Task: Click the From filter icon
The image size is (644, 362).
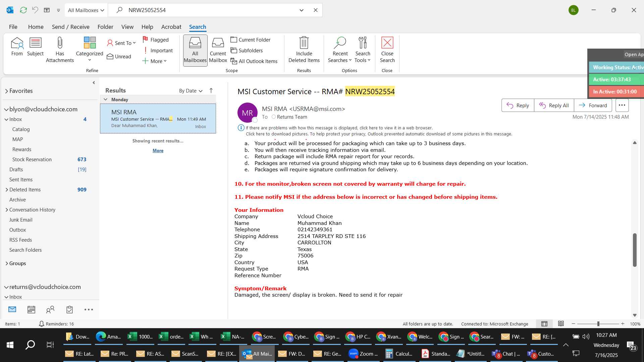Action: (x=17, y=47)
